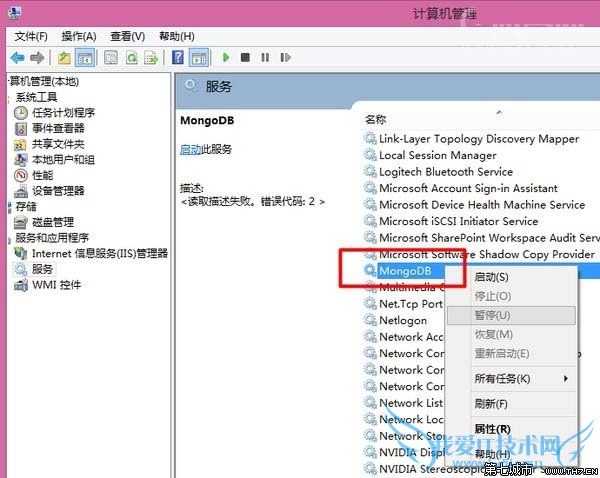Select Microsoft Device Health Machine Service
The image size is (600, 478).
(482, 205)
